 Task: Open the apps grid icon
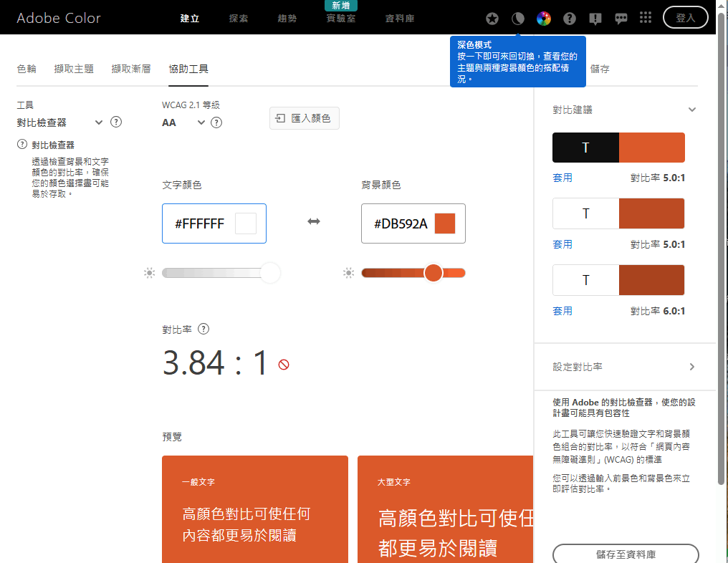[646, 19]
